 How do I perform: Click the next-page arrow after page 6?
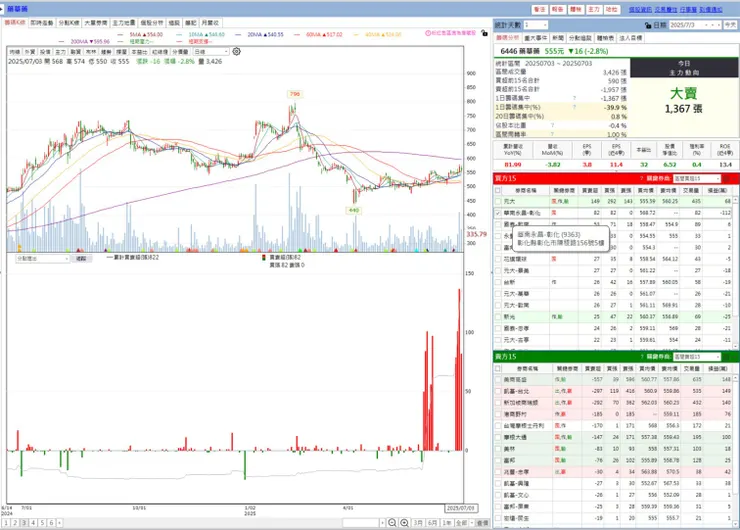point(59,523)
